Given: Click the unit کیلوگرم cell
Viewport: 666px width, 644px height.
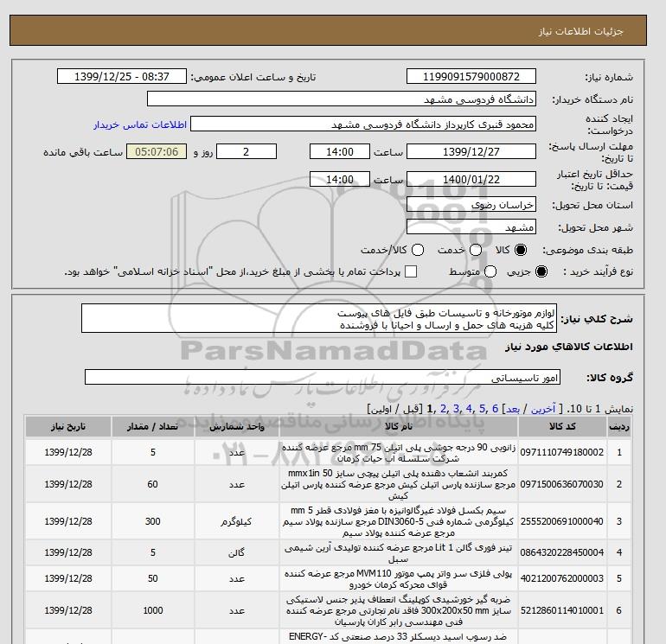Looking at the screenshot, I should click(237, 521).
